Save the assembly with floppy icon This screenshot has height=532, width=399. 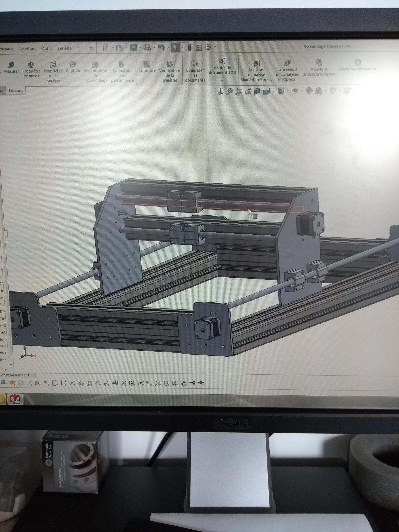[x=134, y=48]
